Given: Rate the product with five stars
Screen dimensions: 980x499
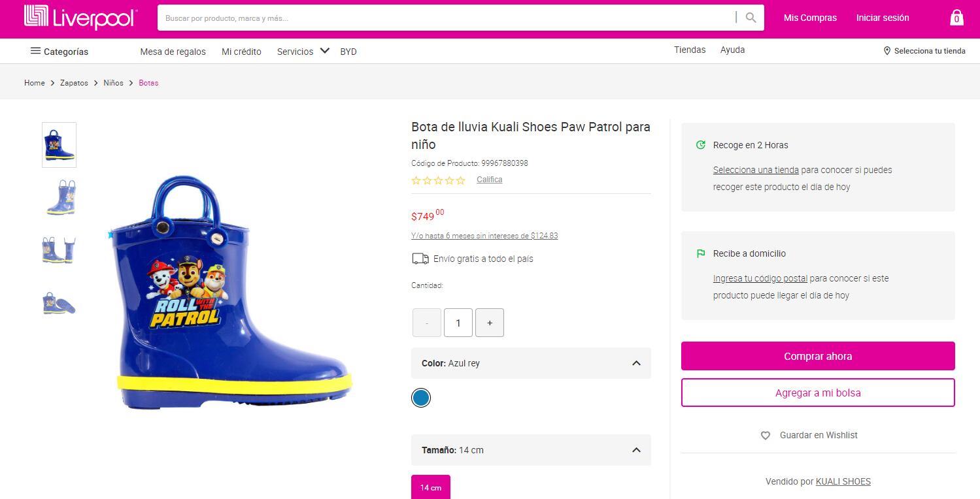Looking at the screenshot, I should (x=461, y=180).
